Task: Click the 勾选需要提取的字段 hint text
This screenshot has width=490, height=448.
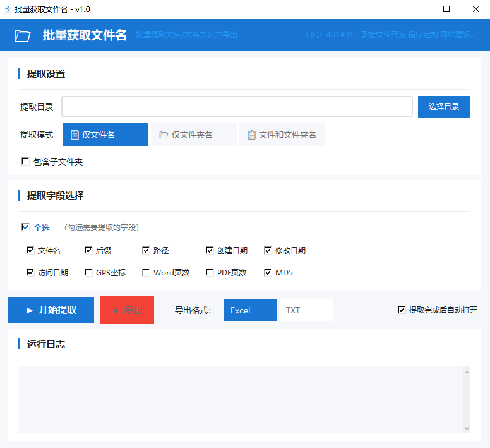Action: [102, 227]
